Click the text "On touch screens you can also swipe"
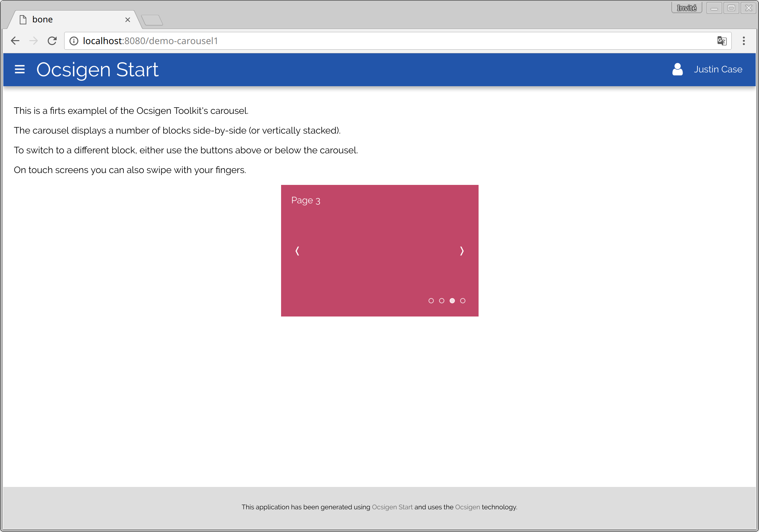759x532 pixels. click(92, 170)
